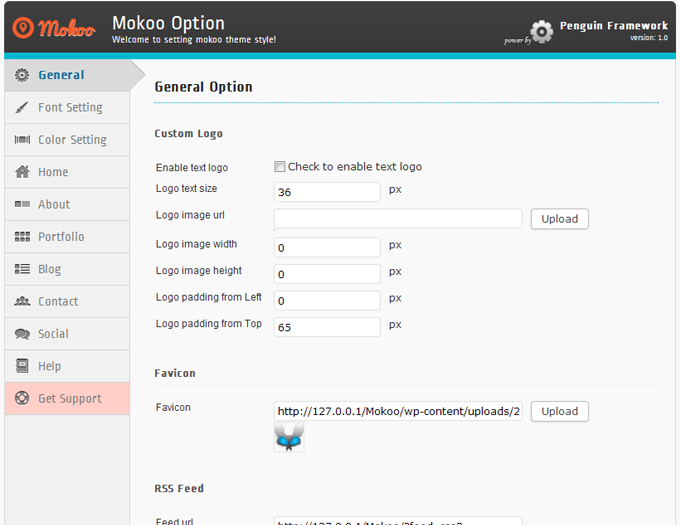680x525 pixels.
Task: Click the General gear icon in sidebar
Action: point(22,75)
